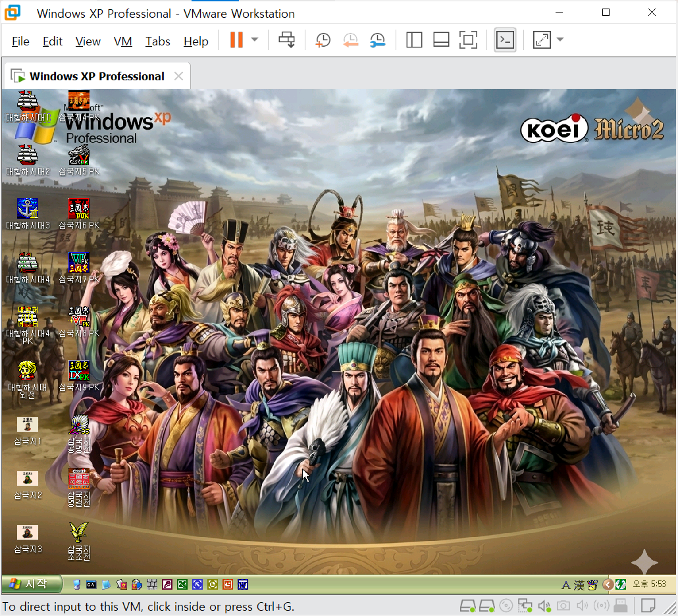Image resolution: width=678 pixels, height=616 pixels.
Task: Take a snapshot of the VM
Action: click(323, 39)
